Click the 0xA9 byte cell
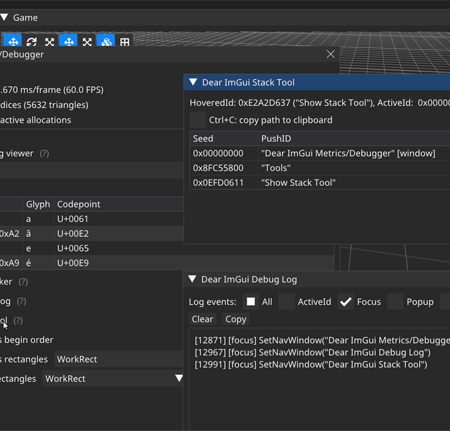This screenshot has width=450, height=431. coord(9,263)
